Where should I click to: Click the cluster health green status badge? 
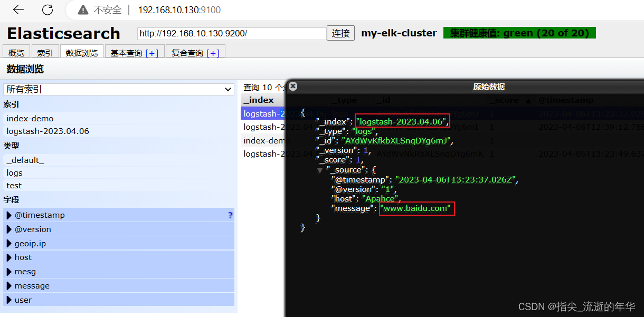[519, 33]
